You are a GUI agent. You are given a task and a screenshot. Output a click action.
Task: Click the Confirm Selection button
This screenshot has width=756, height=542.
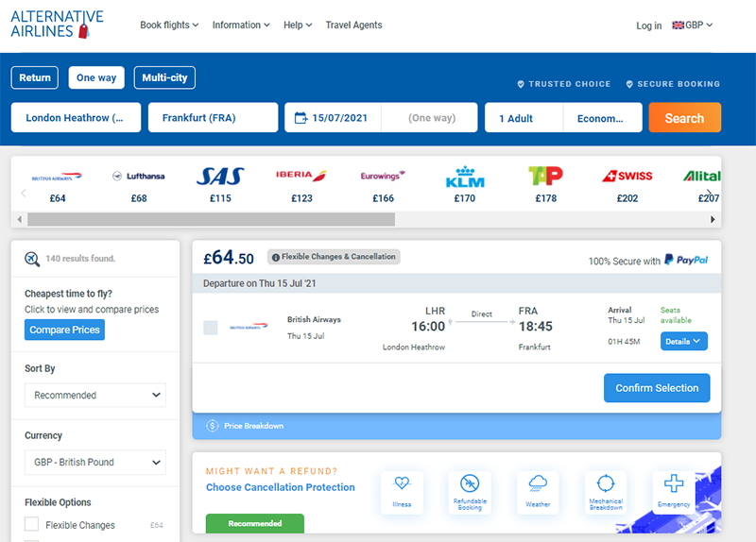[657, 388]
